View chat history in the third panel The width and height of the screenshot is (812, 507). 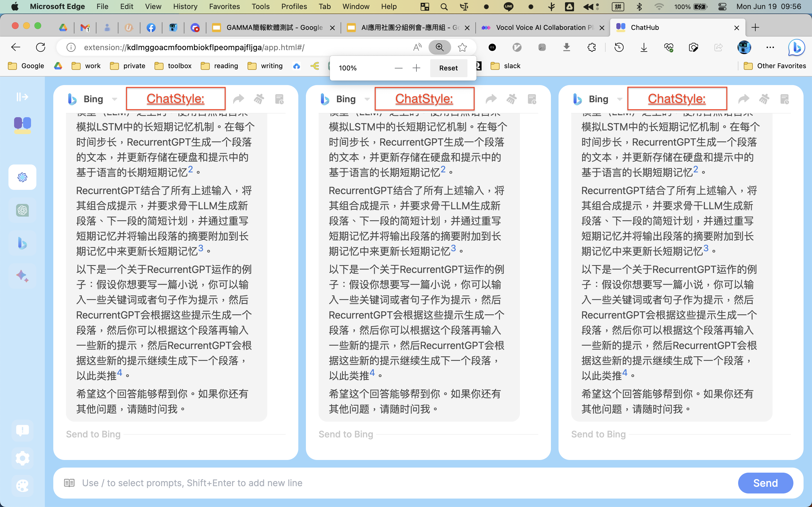tap(785, 99)
